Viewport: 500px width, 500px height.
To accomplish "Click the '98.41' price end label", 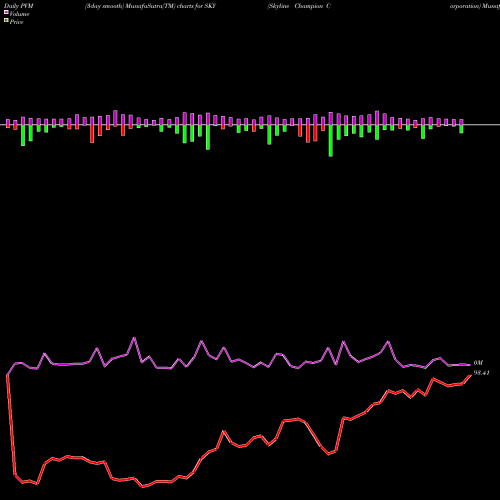I will pyautogui.click(x=482, y=373).
